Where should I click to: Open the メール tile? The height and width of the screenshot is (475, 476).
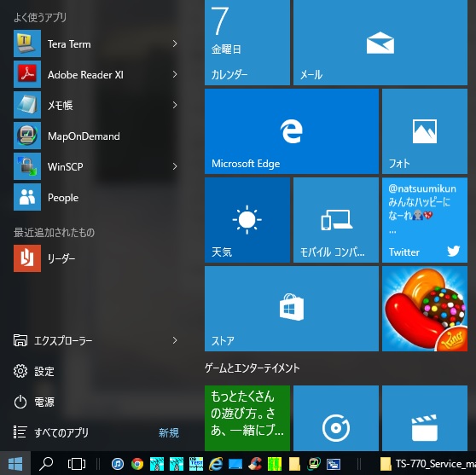[x=380, y=43]
